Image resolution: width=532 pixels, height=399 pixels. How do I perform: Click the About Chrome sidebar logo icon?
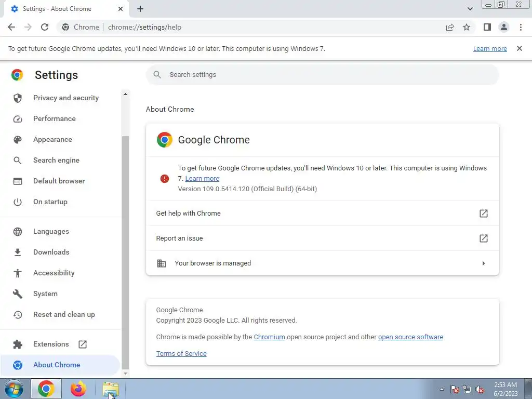point(18,365)
